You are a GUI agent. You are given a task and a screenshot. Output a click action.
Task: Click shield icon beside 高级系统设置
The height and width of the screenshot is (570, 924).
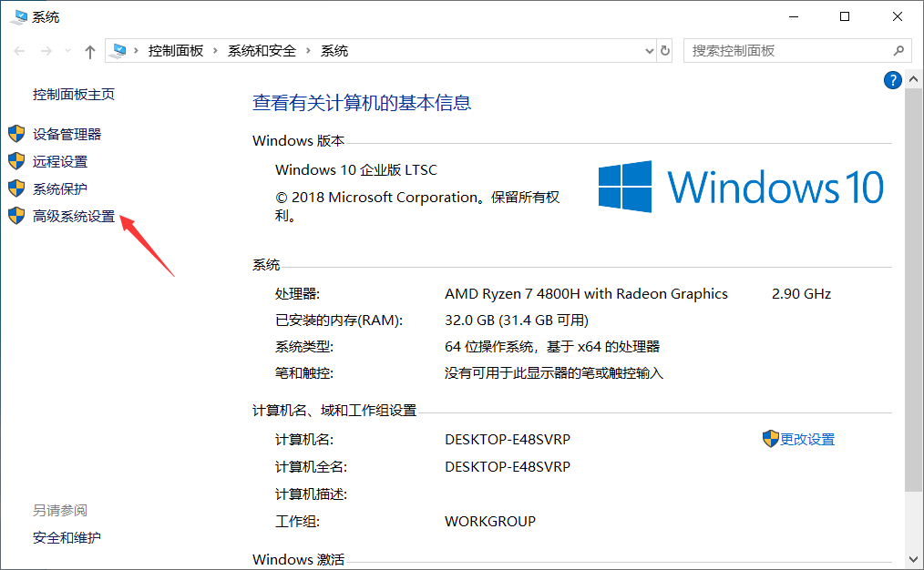tap(16, 216)
